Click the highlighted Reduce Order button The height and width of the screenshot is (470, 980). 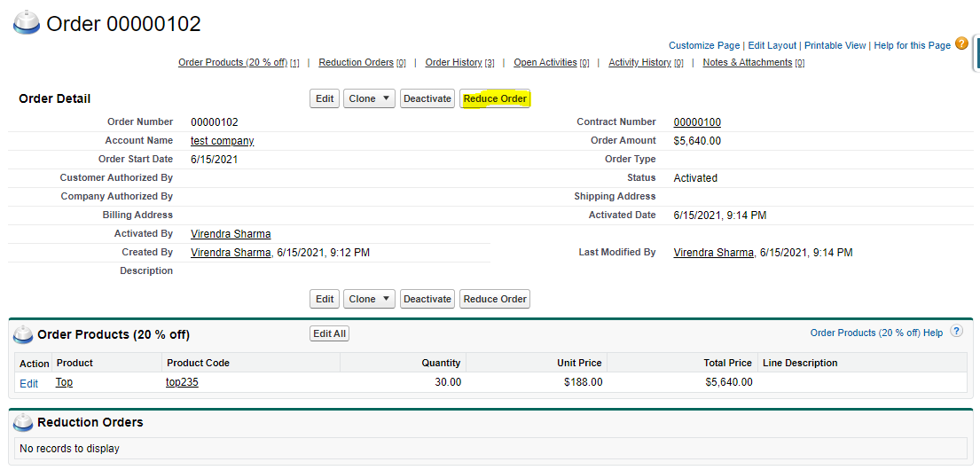[x=495, y=98]
